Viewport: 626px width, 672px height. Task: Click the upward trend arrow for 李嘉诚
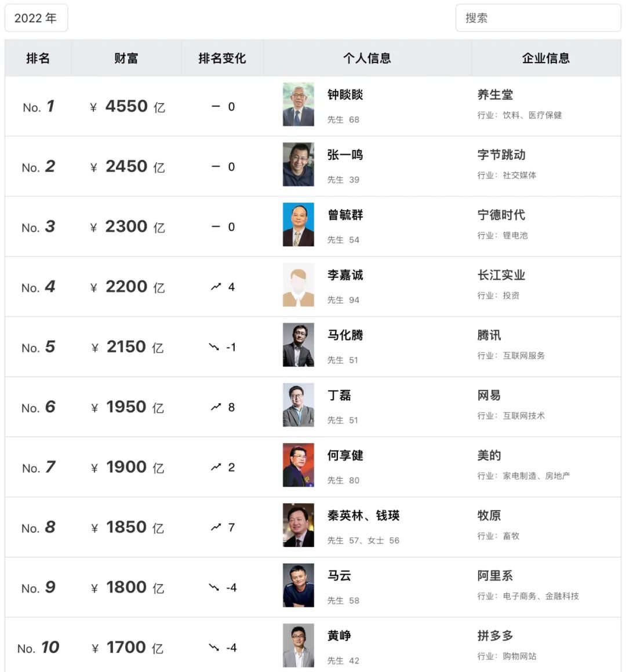click(x=216, y=287)
